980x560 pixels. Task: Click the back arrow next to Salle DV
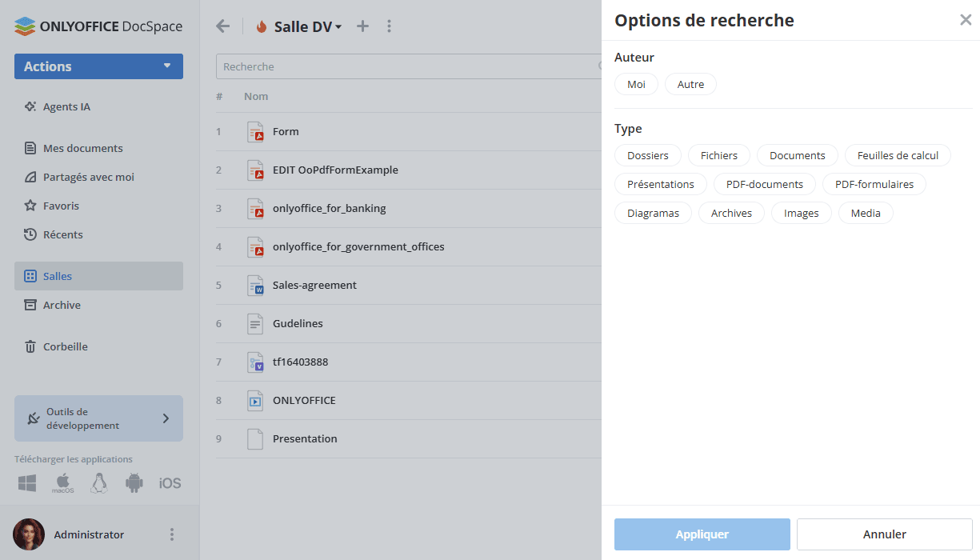click(x=223, y=26)
